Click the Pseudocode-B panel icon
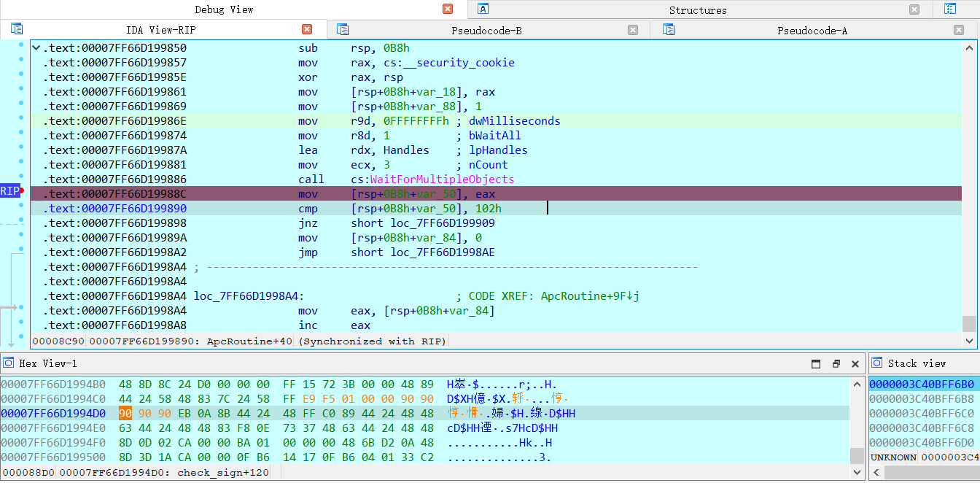 click(343, 28)
